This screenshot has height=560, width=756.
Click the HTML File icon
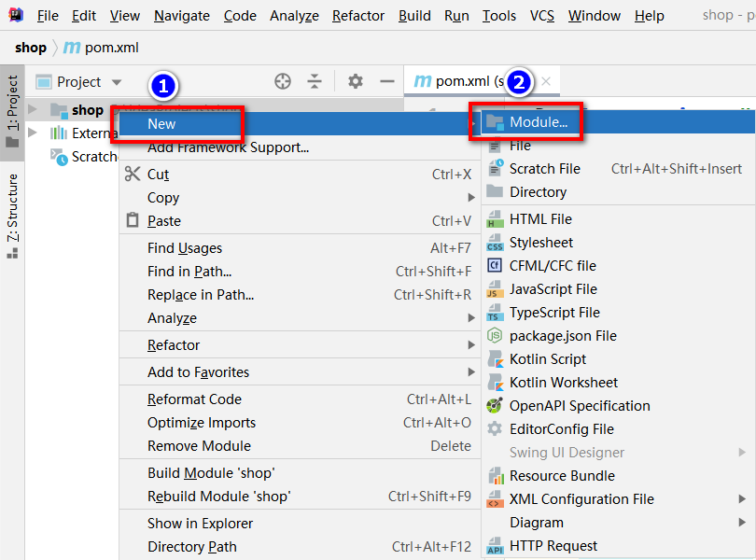click(x=495, y=219)
